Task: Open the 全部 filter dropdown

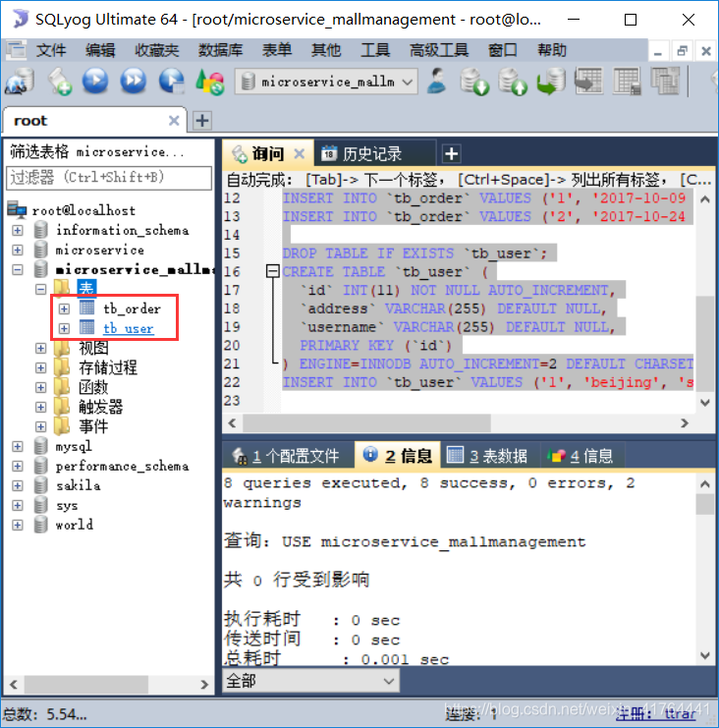Action: click(x=311, y=681)
